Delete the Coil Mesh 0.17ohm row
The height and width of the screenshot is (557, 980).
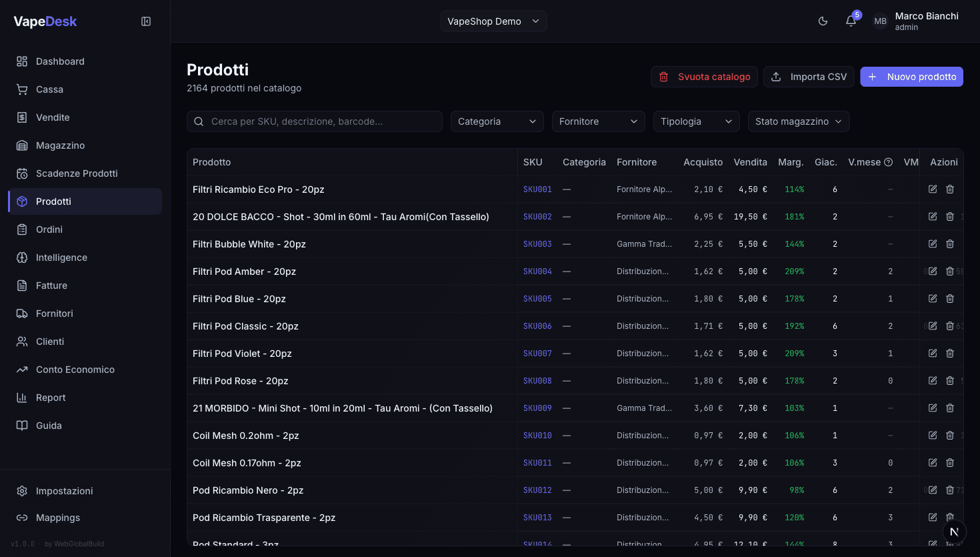tap(950, 463)
